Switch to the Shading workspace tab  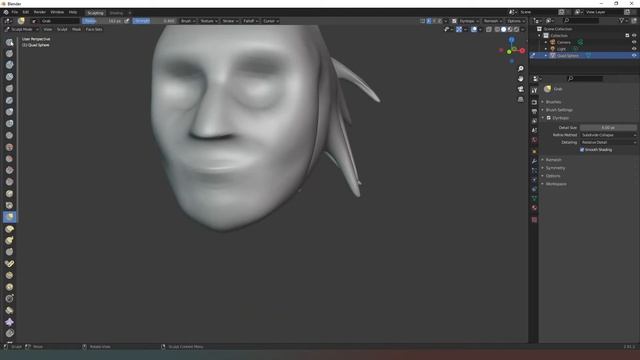click(116, 13)
